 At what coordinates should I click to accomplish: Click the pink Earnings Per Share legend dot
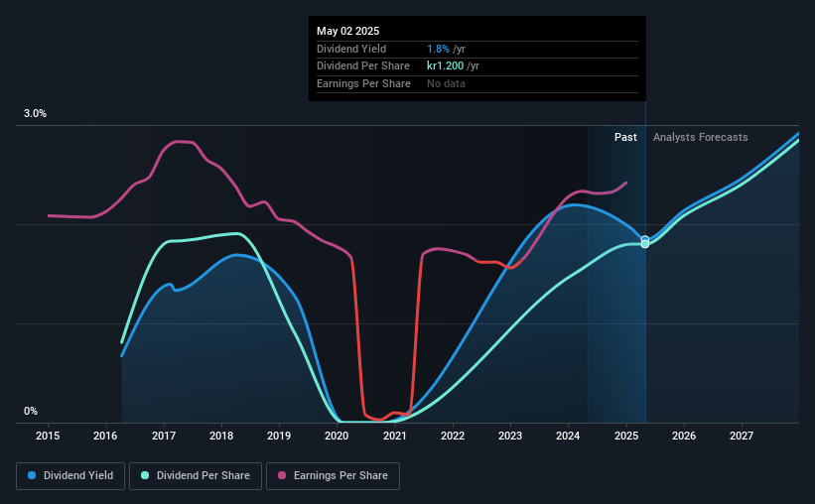coord(282,475)
